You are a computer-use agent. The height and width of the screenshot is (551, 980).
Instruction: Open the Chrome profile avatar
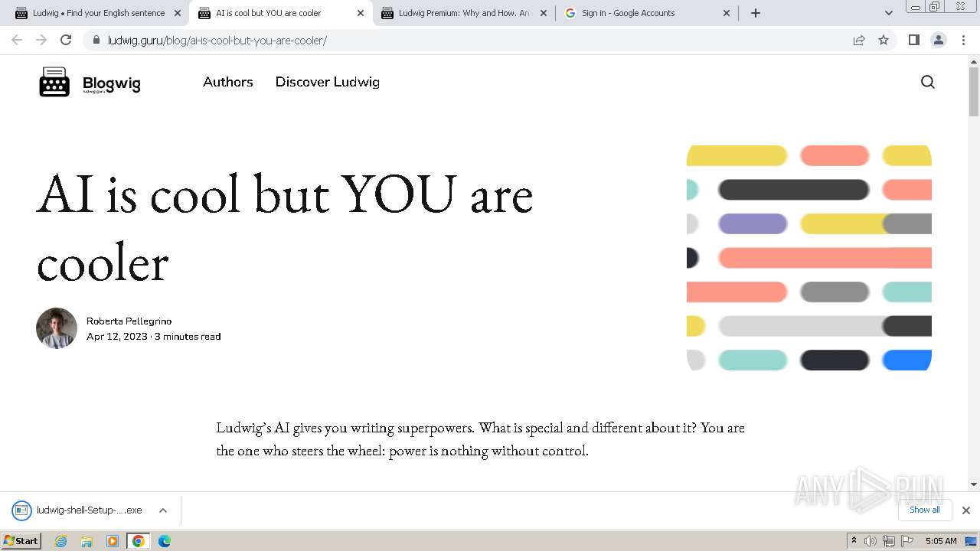pos(939,40)
